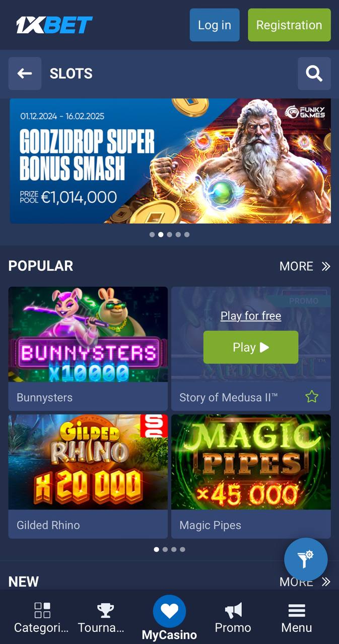Expand NEW section with MORE chevron
Image resolution: width=339 pixels, height=644 pixels.
point(305,582)
